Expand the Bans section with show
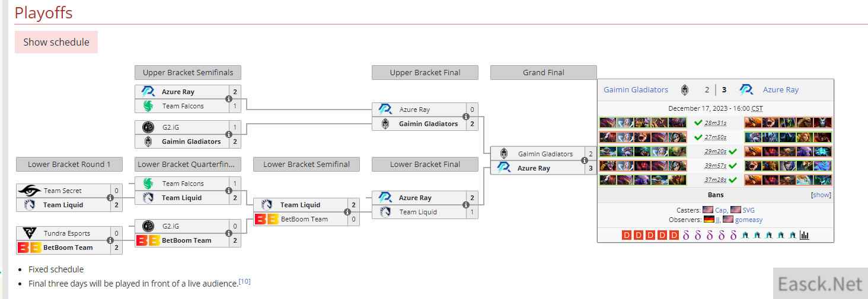868x299 pixels. coord(821,195)
